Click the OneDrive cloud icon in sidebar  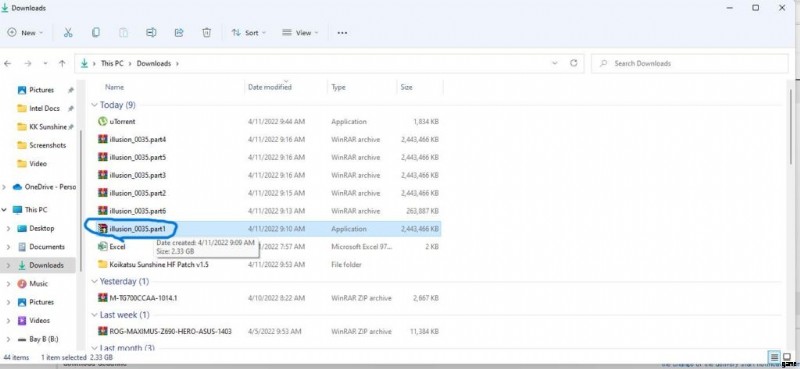click(x=17, y=187)
